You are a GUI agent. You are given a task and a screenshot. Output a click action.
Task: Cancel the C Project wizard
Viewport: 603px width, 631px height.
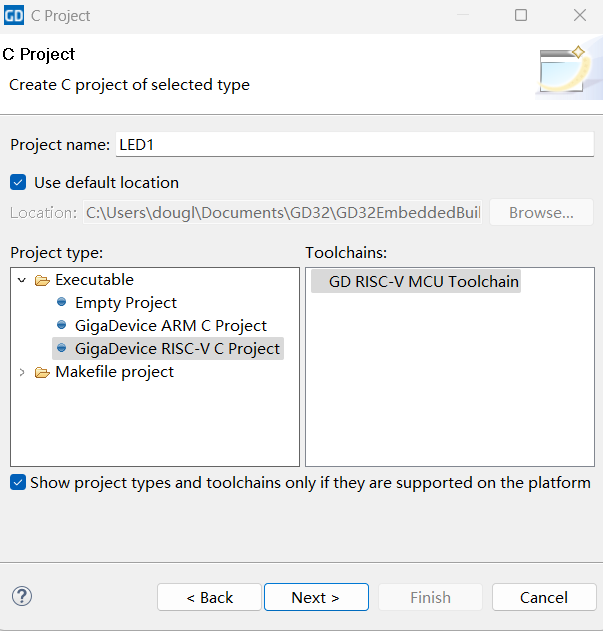point(543,597)
